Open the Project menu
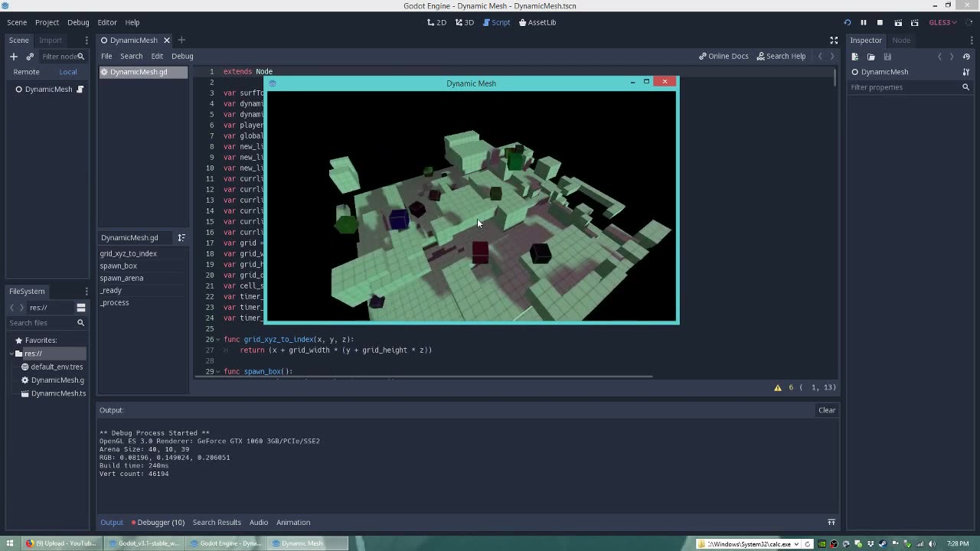This screenshot has width=980, height=551. pyautogui.click(x=47, y=22)
